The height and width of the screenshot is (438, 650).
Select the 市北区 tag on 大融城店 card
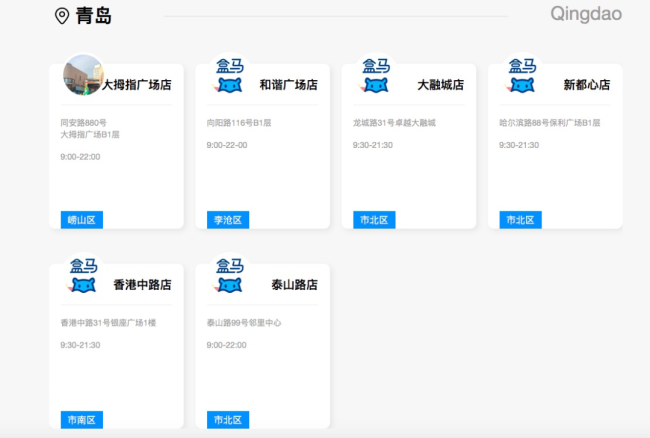point(374,220)
